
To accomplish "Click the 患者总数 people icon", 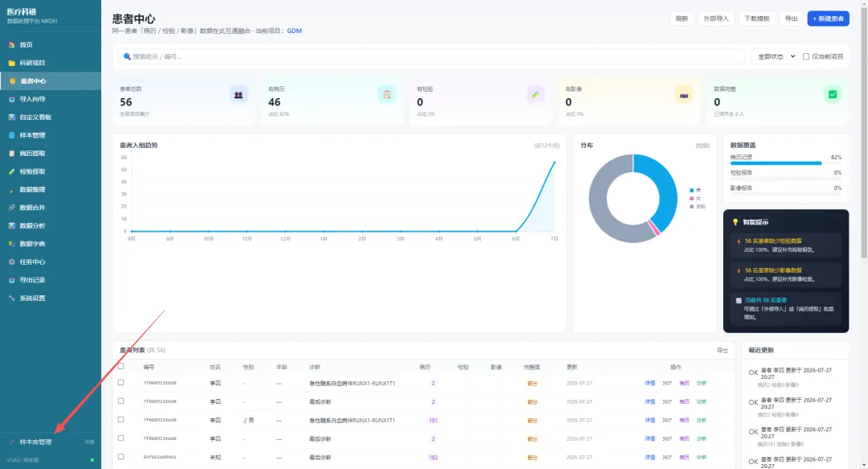I will (238, 95).
